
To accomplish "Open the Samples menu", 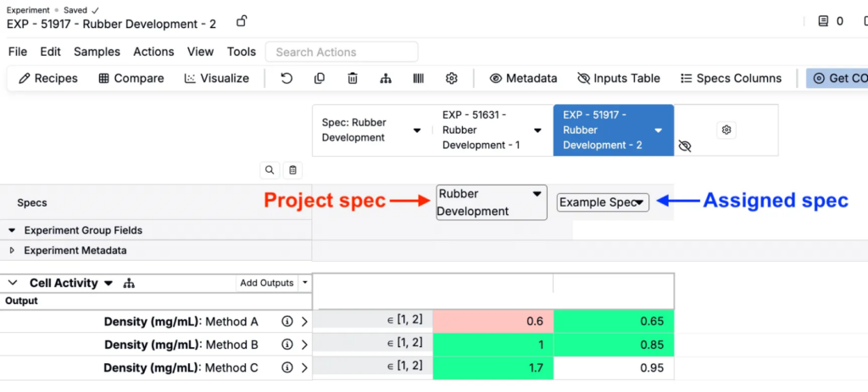I will (x=97, y=52).
